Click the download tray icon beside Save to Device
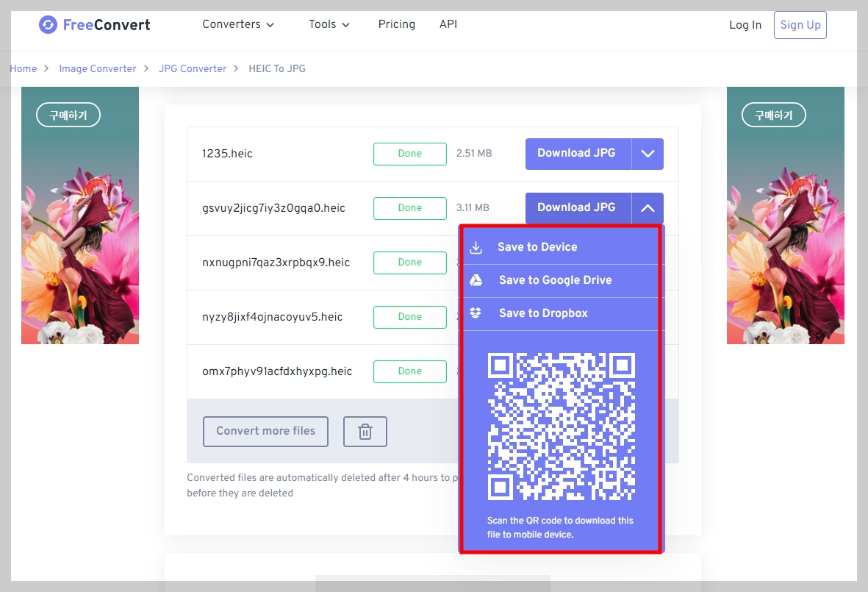Image resolution: width=868 pixels, height=592 pixels. pyautogui.click(x=476, y=248)
